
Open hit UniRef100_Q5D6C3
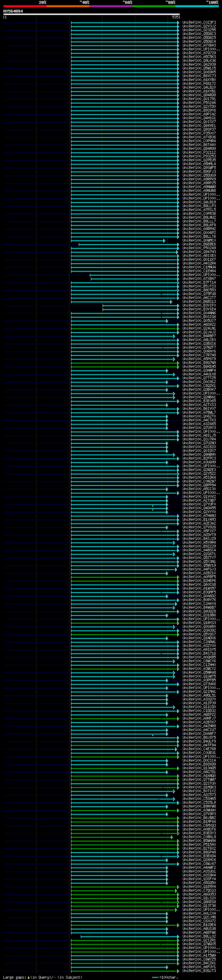pyautogui.click(x=199, y=34)
